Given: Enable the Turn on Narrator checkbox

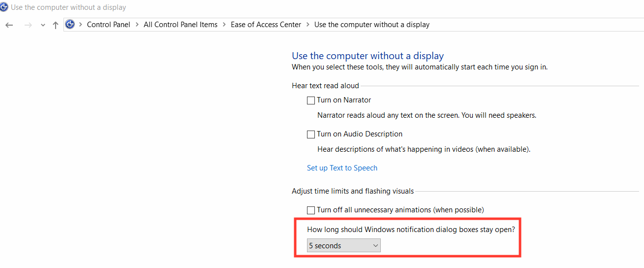Looking at the screenshot, I should (x=311, y=100).
